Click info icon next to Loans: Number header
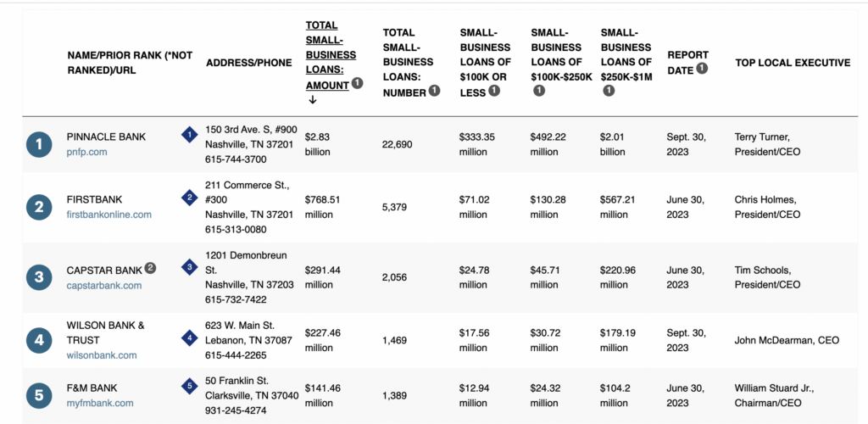868x424 pixels. (x=435, y=91)
